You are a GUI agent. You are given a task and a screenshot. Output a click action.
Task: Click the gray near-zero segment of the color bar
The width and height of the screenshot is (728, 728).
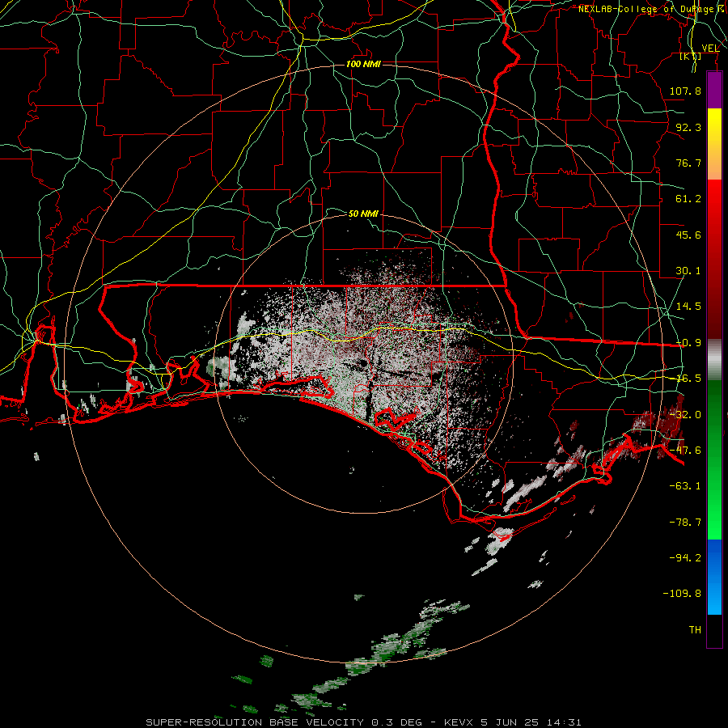click(x=714, y=360)
